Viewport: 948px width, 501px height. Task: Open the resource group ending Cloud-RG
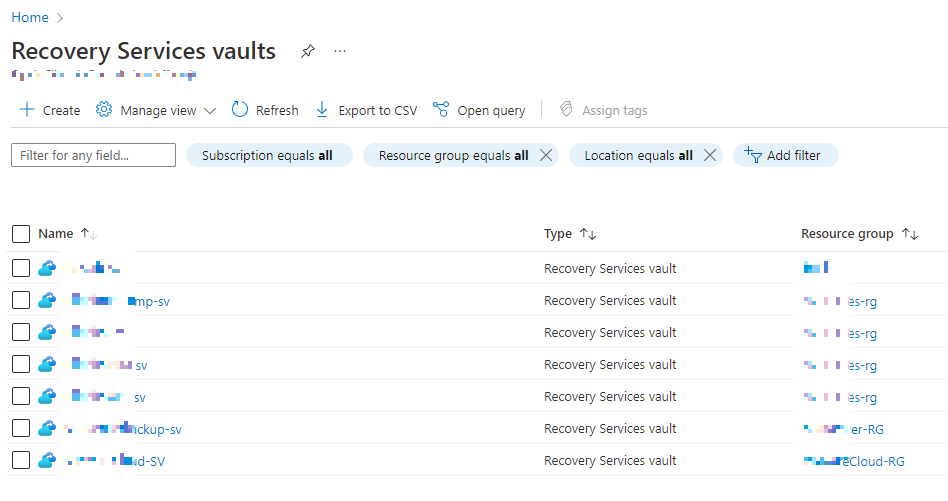point(854,461)
